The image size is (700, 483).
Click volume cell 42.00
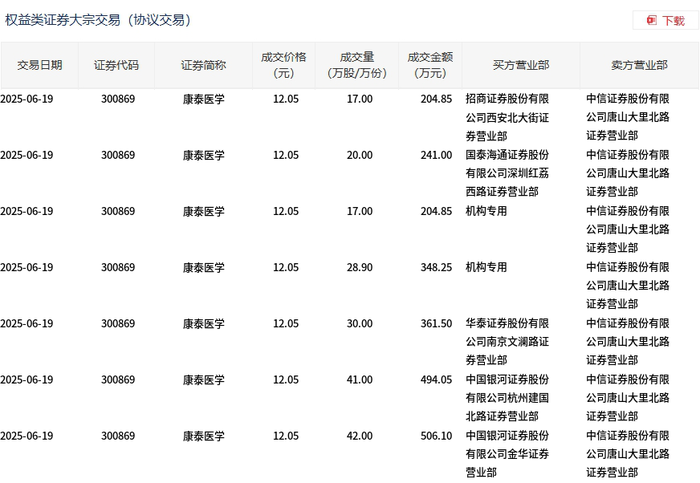(x=359, y=436)
